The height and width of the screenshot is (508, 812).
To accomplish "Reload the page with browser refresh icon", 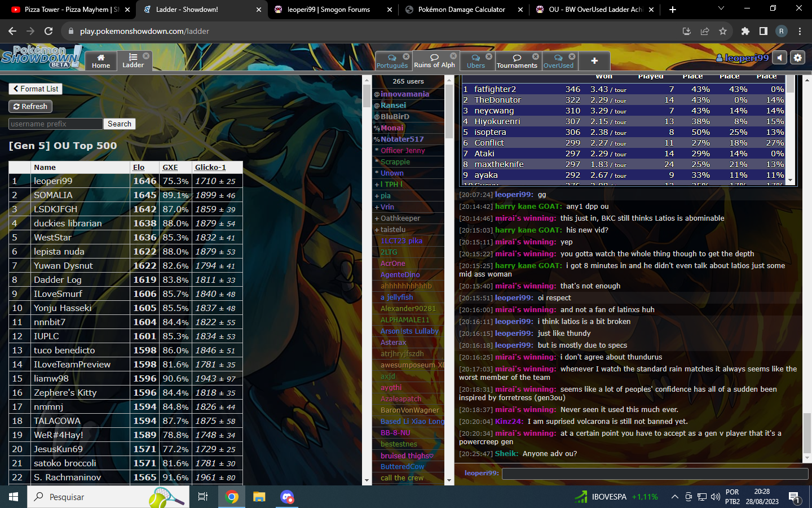I will pos(48,31).
